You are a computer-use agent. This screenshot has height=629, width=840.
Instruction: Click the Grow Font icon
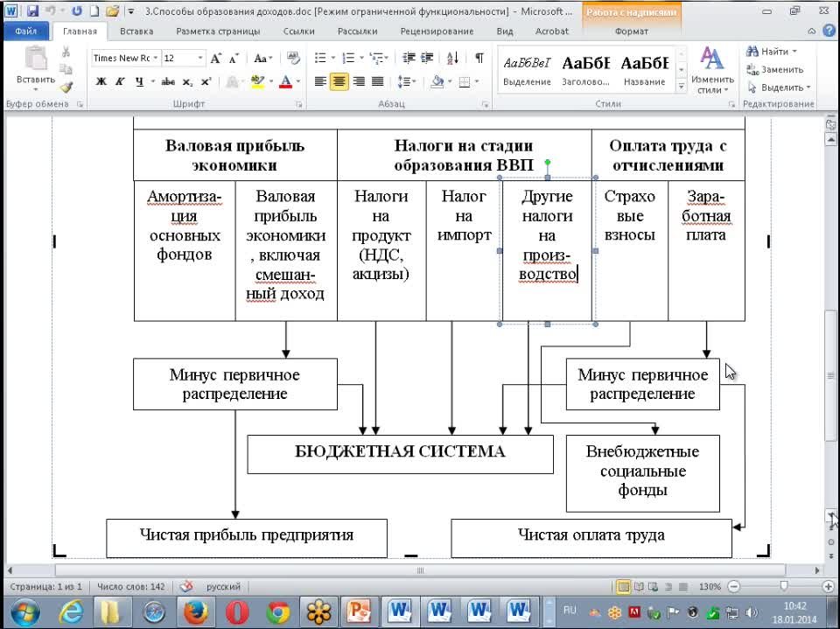click(x=215, y=59)
